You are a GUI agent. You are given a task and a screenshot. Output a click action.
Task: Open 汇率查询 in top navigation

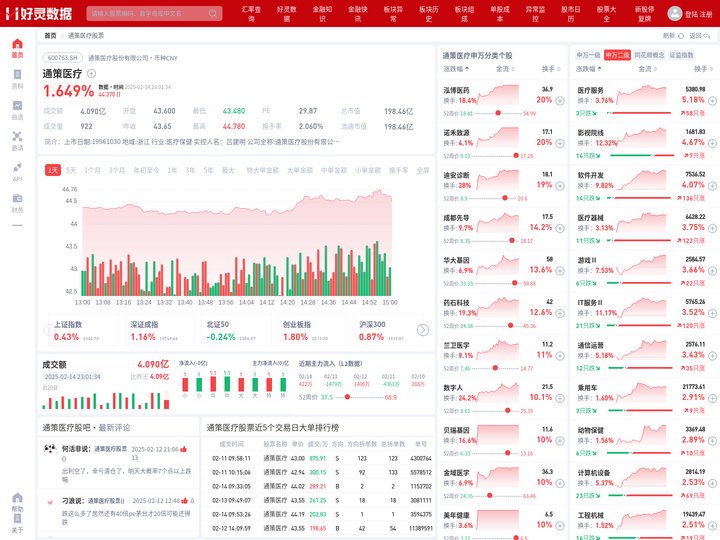pos(251,14)
